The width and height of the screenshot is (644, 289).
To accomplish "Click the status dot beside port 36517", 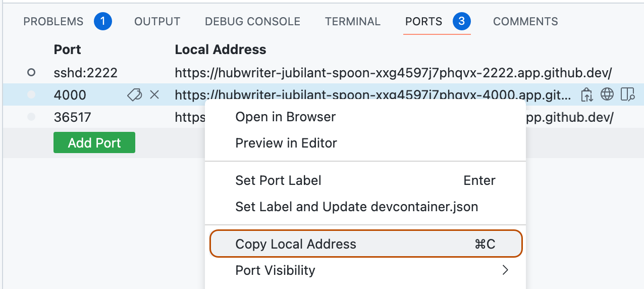I will (x=31, y=117).
